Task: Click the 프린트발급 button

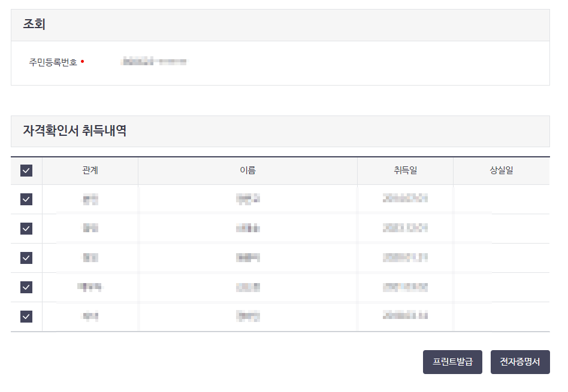Action: coord(452,361)
